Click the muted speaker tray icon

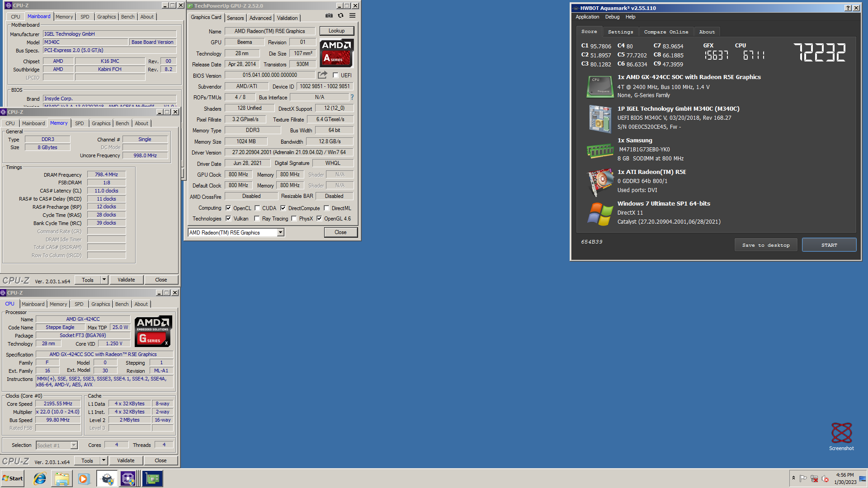(825, 479)
